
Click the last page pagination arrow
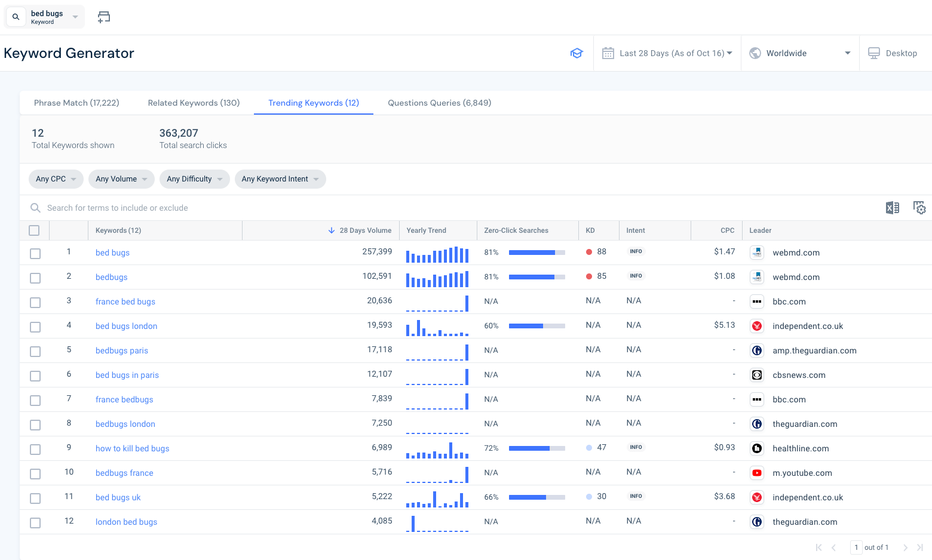pos(920,547)
